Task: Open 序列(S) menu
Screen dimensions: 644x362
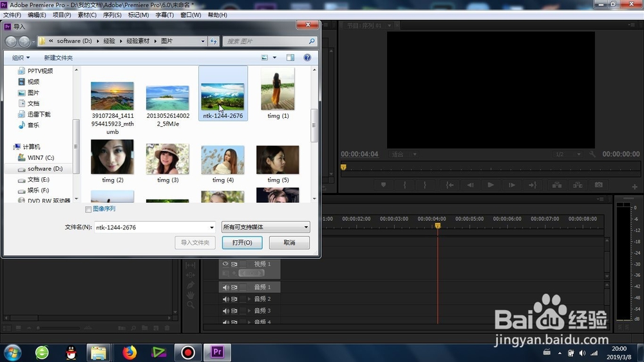Action: click(112, 15)
